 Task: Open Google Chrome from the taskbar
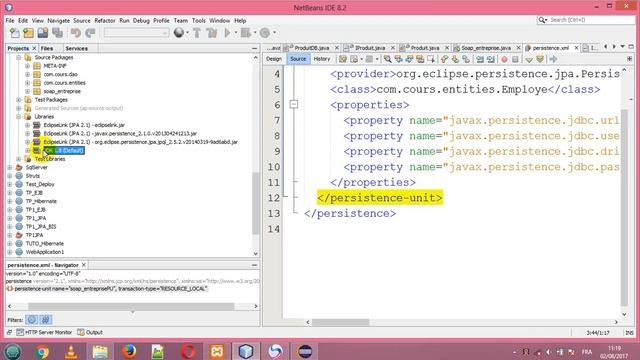coord(41,351)
